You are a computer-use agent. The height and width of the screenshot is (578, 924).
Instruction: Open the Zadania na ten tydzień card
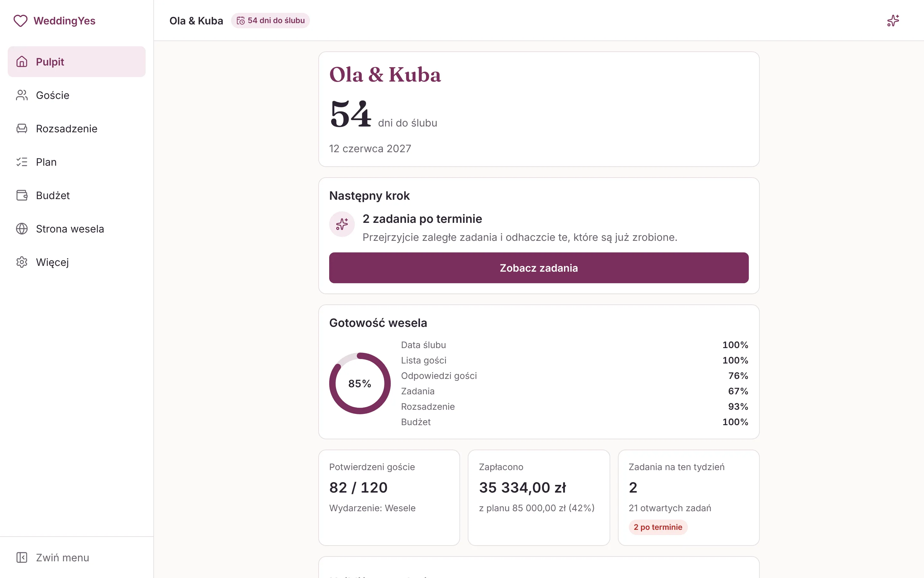[689, 497]
